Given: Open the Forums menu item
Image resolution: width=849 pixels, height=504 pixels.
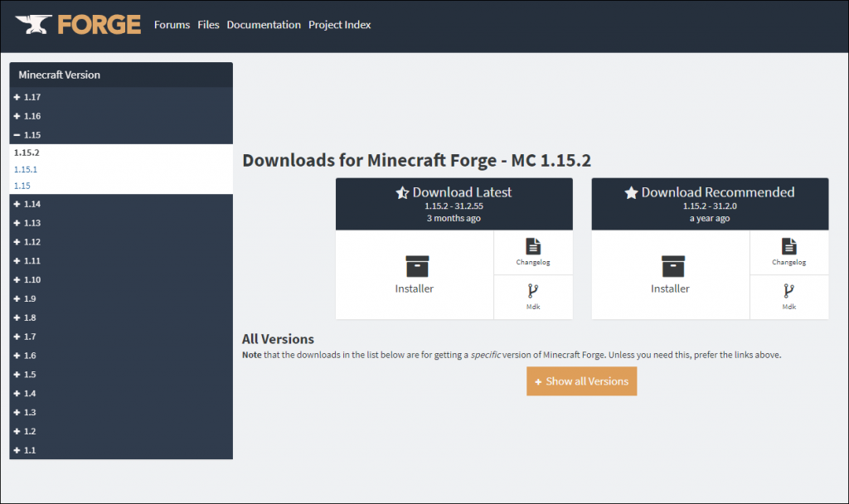Looking at the screenshot, I should click(172, 25).
